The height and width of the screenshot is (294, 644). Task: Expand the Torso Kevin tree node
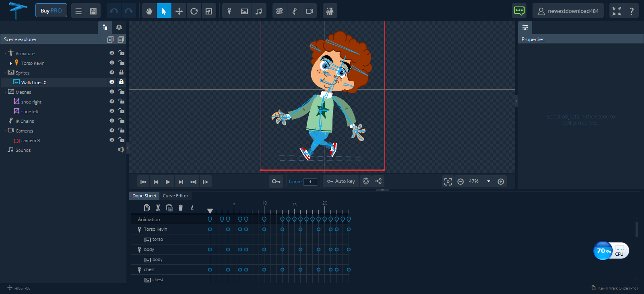(x=11, y=63)
